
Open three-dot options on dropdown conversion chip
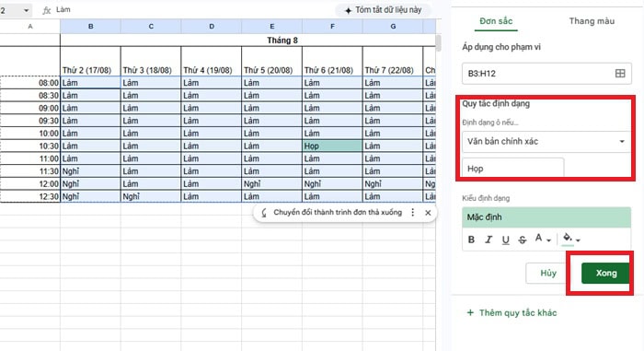coord(413,212)
